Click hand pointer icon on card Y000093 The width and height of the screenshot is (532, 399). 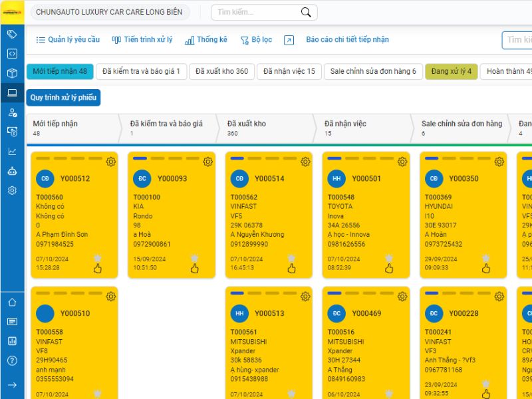tap(195, 269)
